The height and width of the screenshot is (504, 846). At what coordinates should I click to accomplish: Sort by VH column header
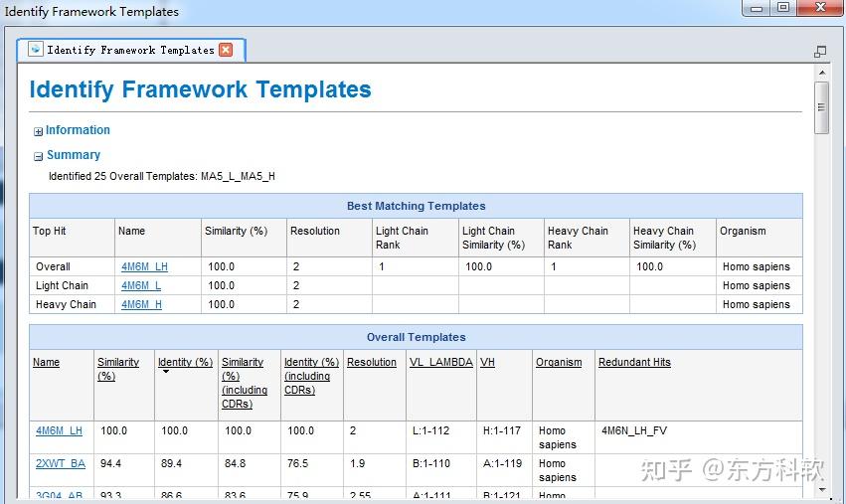[487, 362]
